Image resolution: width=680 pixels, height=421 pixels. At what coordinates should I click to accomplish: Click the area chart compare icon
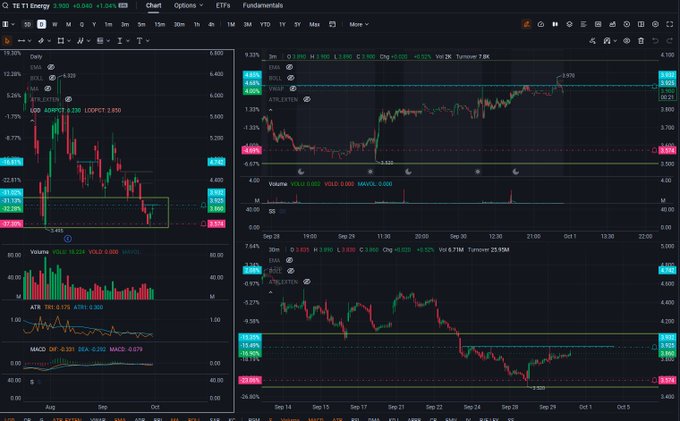(x=612, y=25)
